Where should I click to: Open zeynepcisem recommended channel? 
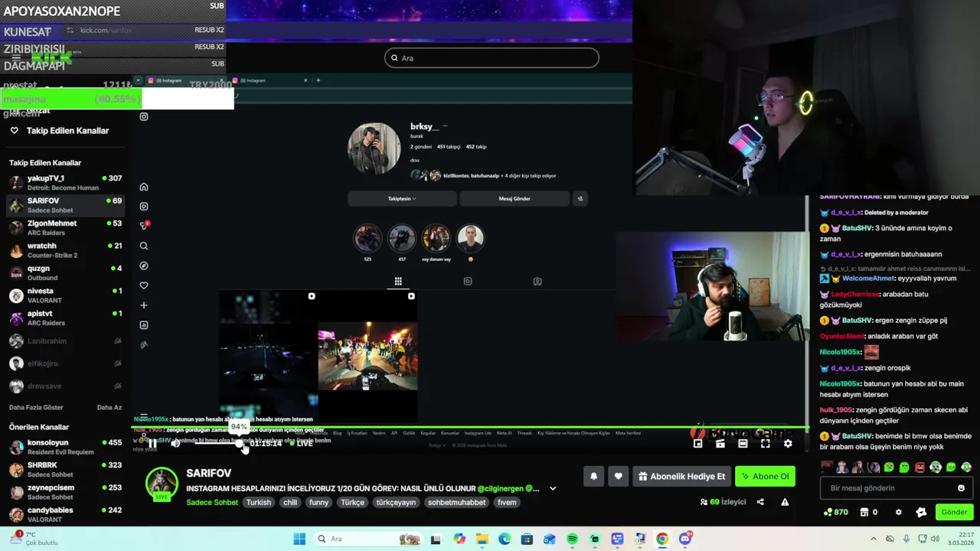[x=65, y=492]
